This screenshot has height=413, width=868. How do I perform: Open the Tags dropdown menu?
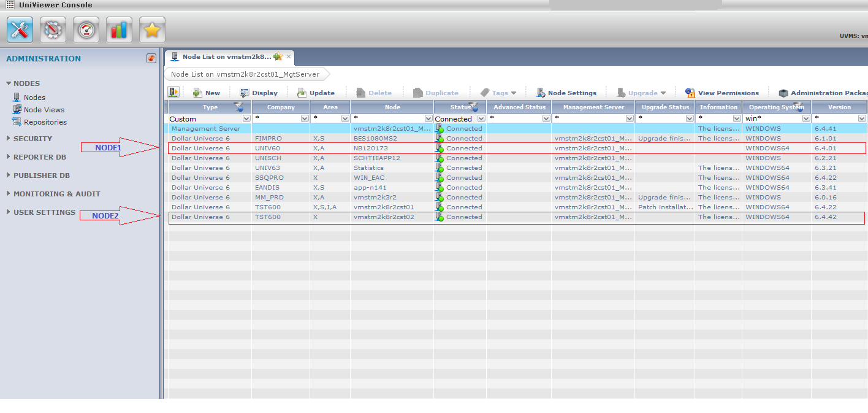coord(498,93)
